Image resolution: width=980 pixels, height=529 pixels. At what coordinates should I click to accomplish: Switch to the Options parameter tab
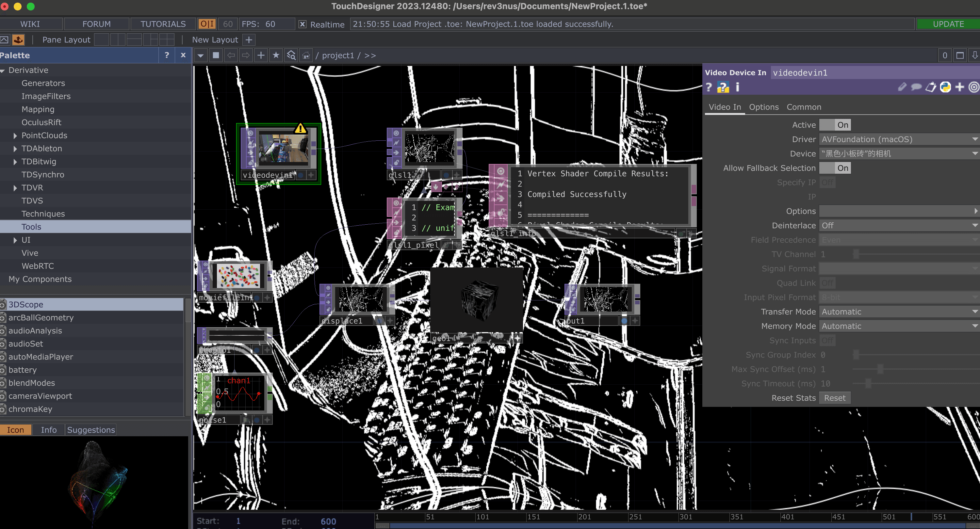[763, 107]
